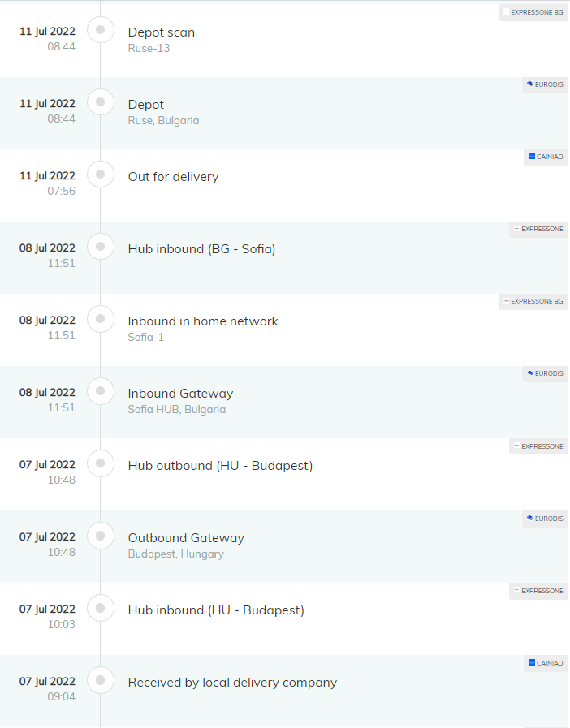Click the EXPRESSONE badge on Sofia hub inbound
Image resolution: width=570 pixels, height=728 pixels.
(x=538, y=229)
